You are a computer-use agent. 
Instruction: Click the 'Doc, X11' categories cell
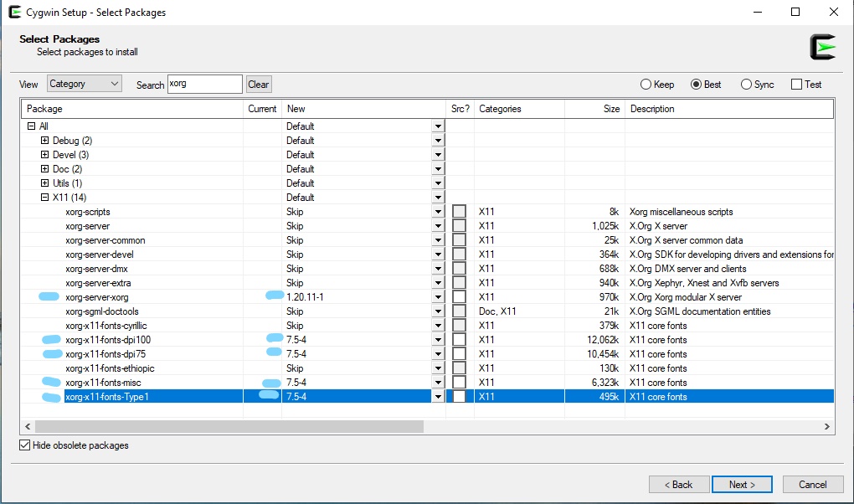pyautogui.click(x=497, y=311)
